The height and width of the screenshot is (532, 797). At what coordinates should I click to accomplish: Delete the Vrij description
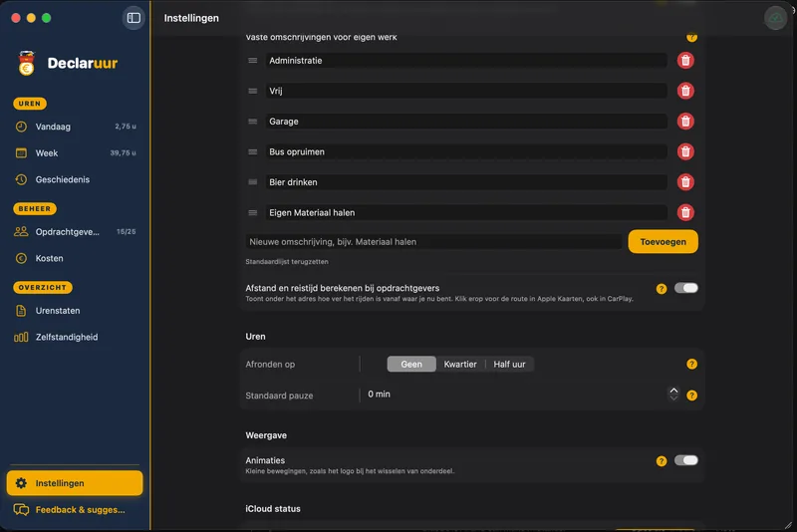click(685, 91)
